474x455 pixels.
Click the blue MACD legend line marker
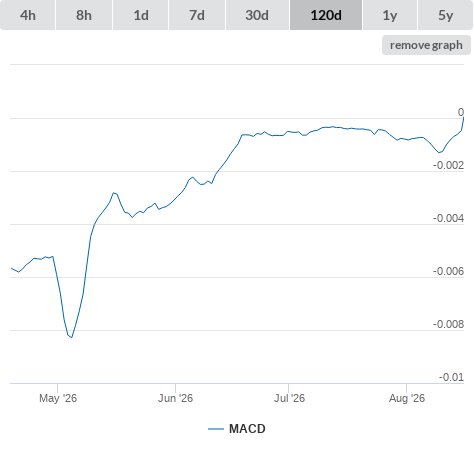216,429
